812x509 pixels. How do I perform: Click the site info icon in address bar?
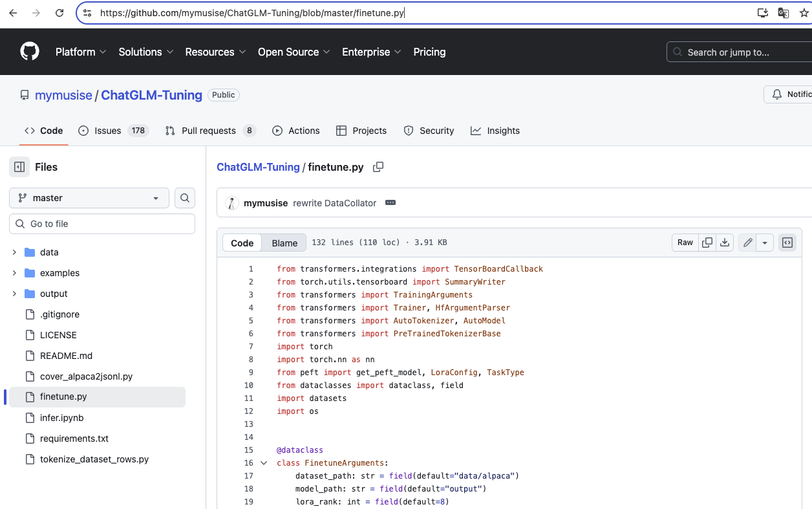pyautogui.click(x=87, y=13)
